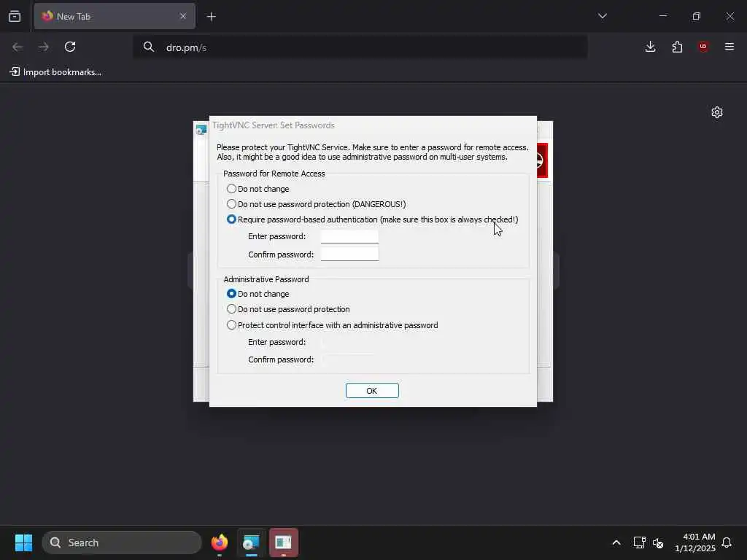Image resolution: width=747 pixels, height=560 pixels.
Task: Go forward one page
Action: pos(44,47)
